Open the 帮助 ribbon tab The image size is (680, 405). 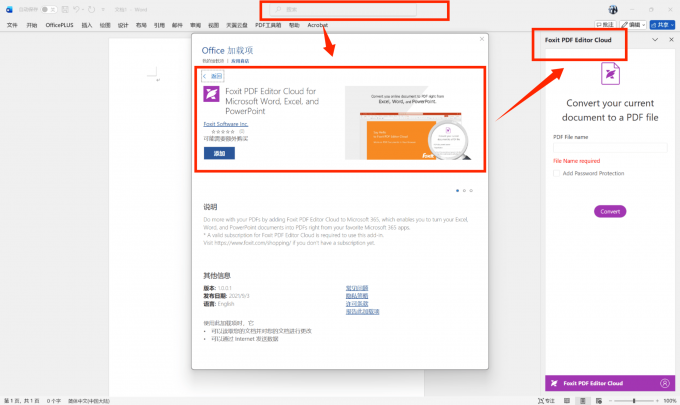(x=294, y=25)
